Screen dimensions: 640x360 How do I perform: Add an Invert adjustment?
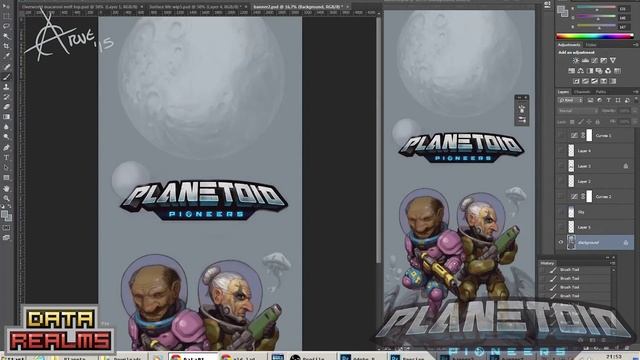(576, 81)
